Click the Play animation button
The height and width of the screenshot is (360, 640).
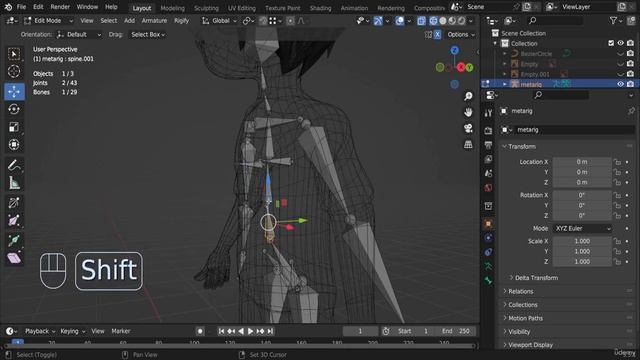click(251, 331)
